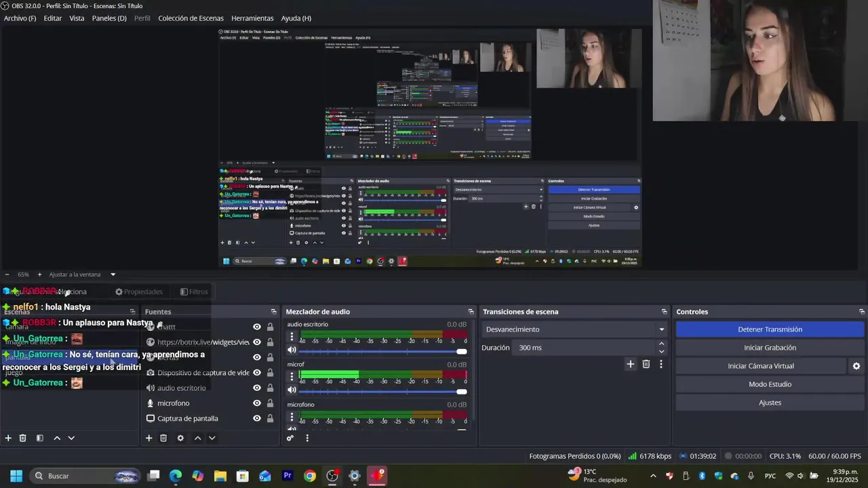Open preview zoom dropdown arrow

tap(113, 274)
